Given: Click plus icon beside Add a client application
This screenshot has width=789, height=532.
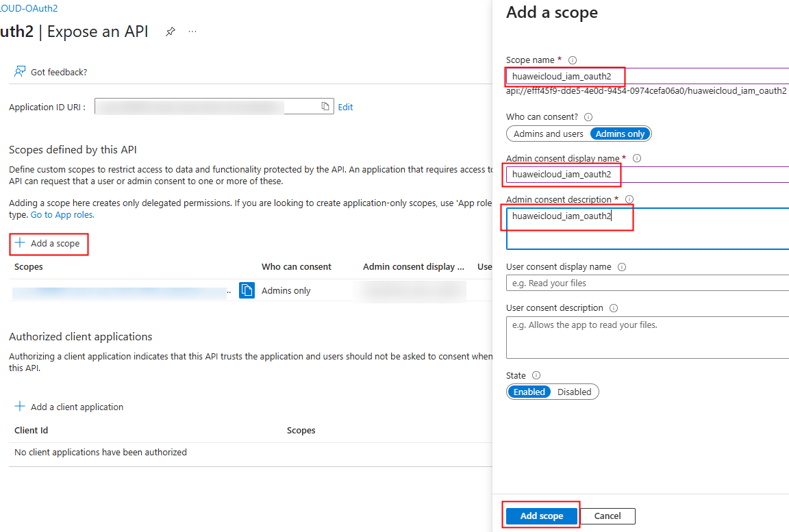Looking at the screenshot, I should (x=20, y=406).
